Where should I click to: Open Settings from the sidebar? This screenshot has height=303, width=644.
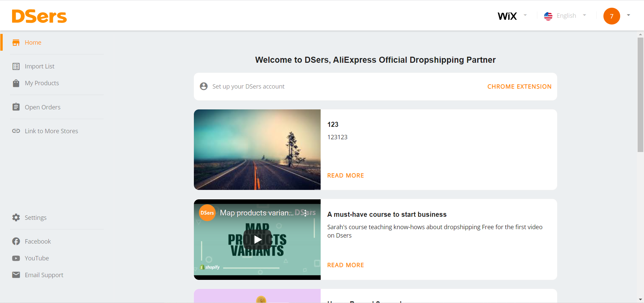[36, 218]
